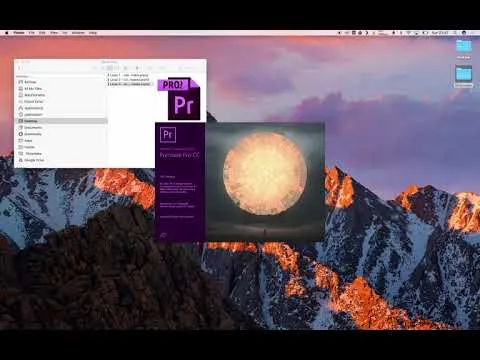Go to Applications in Finder sidebar
The height and width of the screenshot is (360, 480).
click(32, 108)
